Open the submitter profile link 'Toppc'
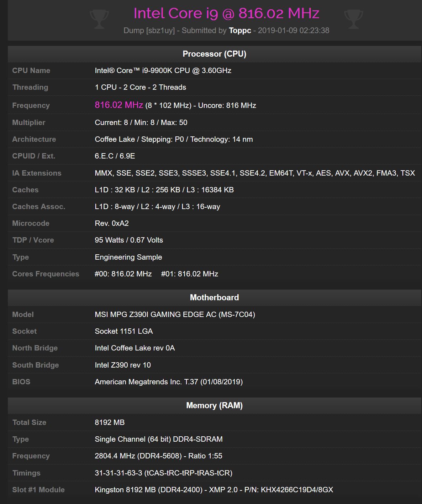Image resolution: width=422 pixels, height=504 pixels. point(240,31)
